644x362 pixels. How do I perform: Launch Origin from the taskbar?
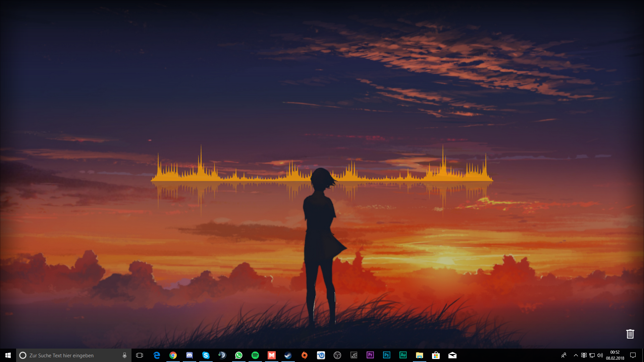(305, 355)
